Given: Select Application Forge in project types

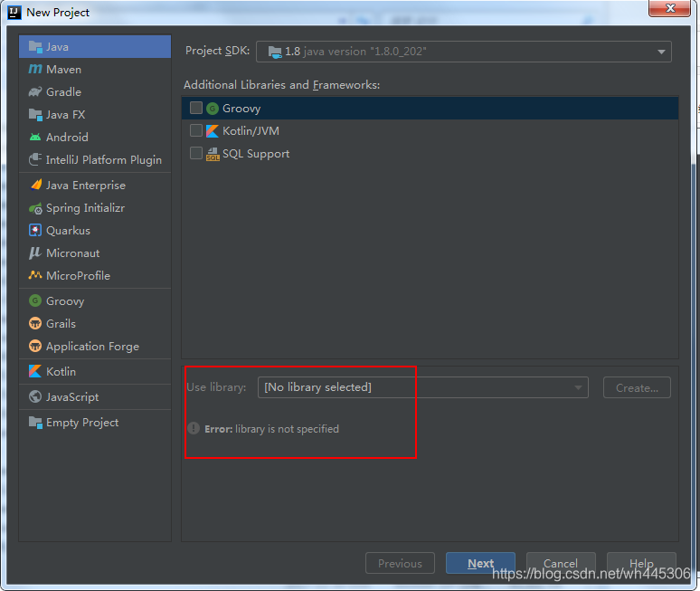Looking at the screenshot, I should pos(95,347).
